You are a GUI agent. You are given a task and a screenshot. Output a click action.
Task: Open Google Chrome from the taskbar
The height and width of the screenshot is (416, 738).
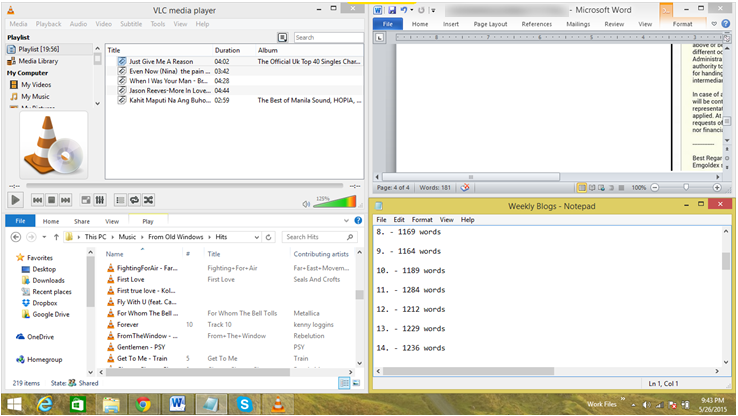143,404
